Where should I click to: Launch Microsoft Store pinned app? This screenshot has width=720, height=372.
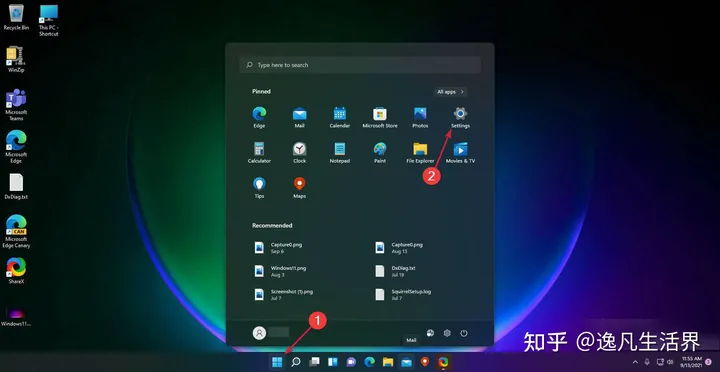coord(380,118)
